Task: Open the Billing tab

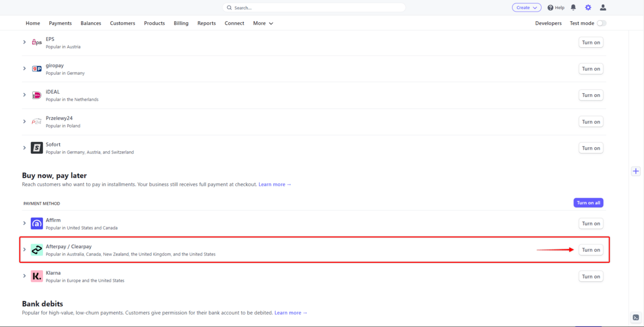Action: [x=181, y=23]
